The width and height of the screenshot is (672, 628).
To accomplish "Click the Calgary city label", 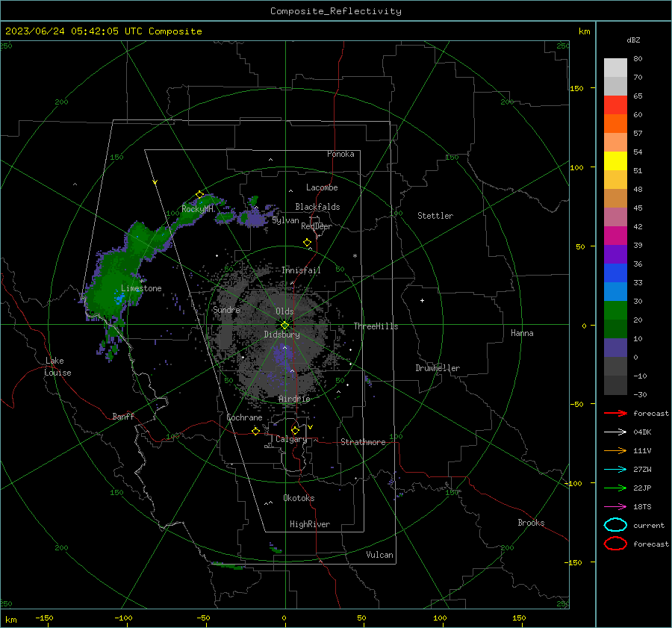I will point(291,439).
